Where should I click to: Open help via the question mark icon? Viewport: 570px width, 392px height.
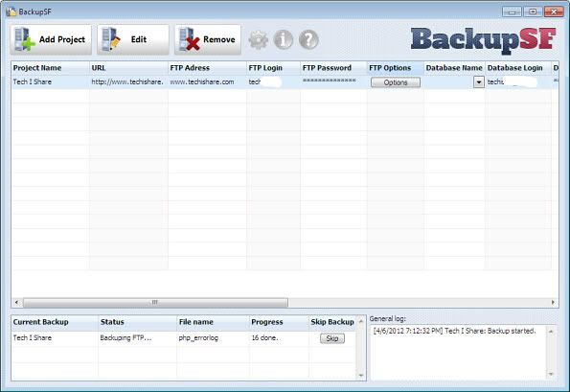(308, 39)
